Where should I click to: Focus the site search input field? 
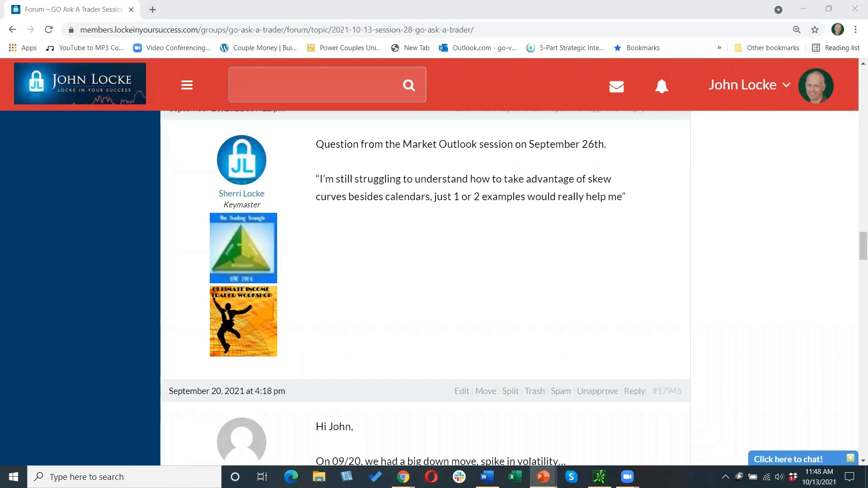pyautogui.click(x=327, y=84)
